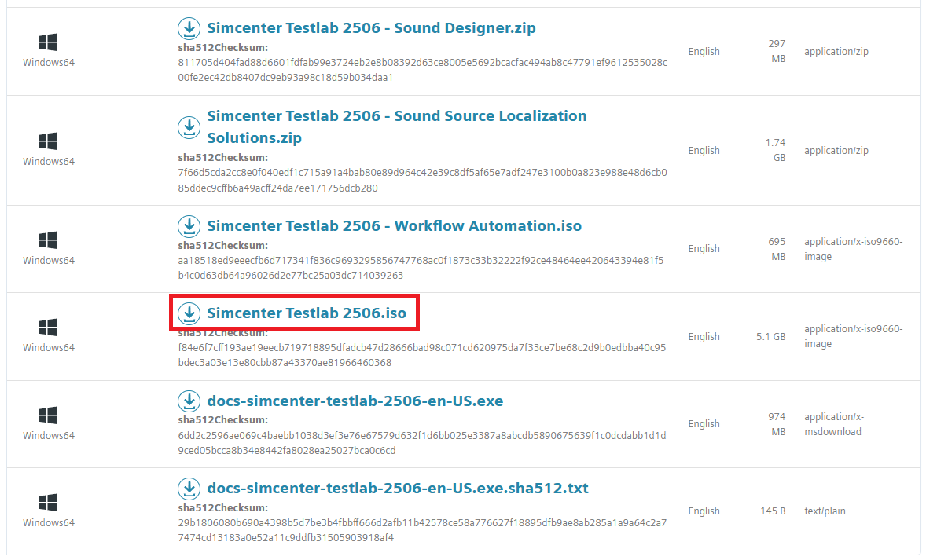926x560 pixels.
Task: Click the download icon for docs-simcenter-testlab-2506-en-US.exe
Action: [189, 401]
